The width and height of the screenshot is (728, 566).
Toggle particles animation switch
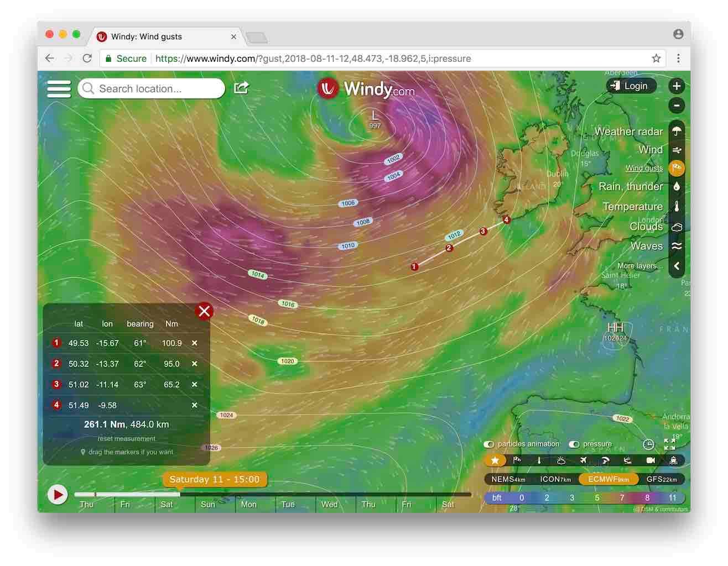489,444
